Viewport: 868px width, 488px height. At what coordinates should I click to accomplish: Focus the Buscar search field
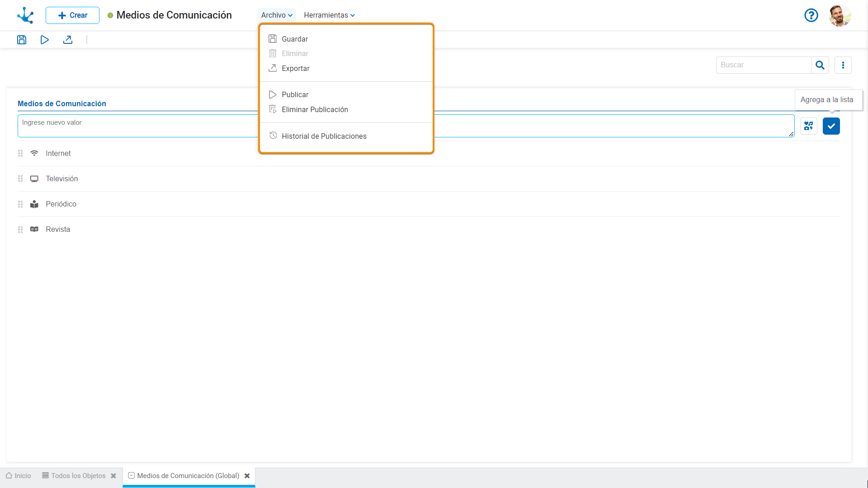[x=764, y=65]
